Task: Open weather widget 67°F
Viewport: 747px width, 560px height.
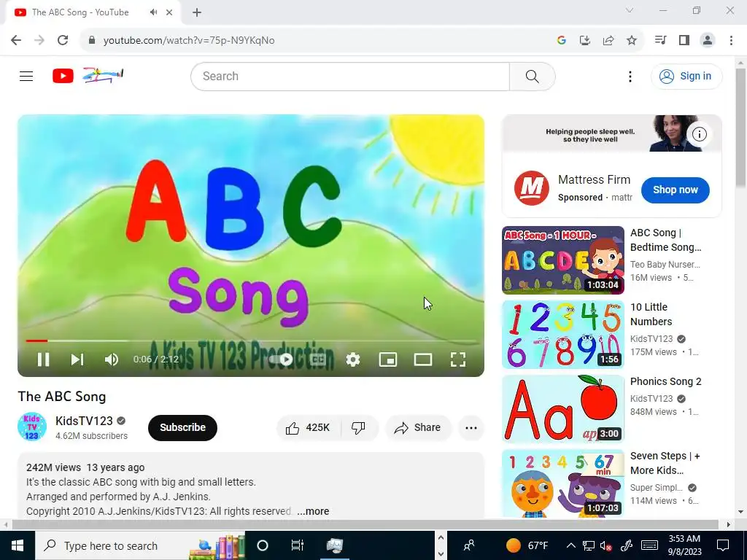Action: 527,545
